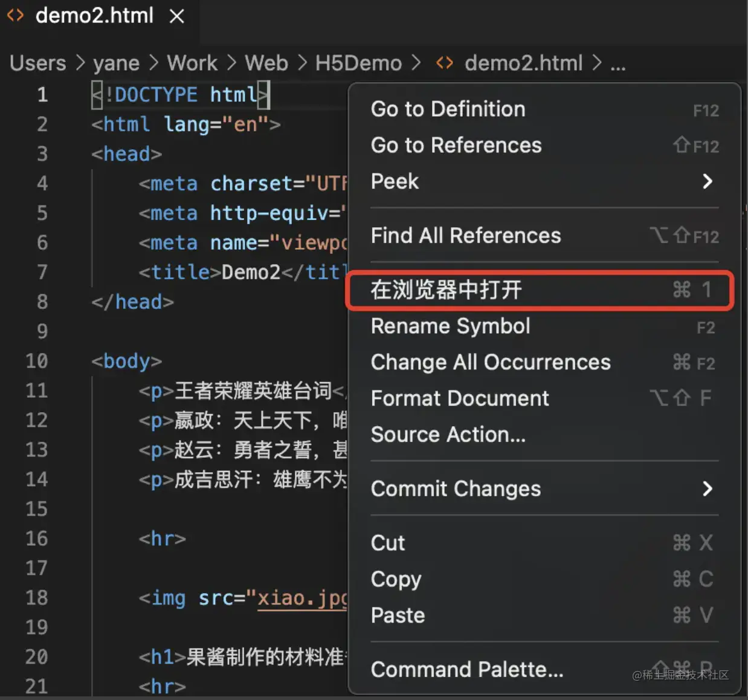Select the demo2.html tab
This screenshot has width=748, height=700.
(94, 16)
